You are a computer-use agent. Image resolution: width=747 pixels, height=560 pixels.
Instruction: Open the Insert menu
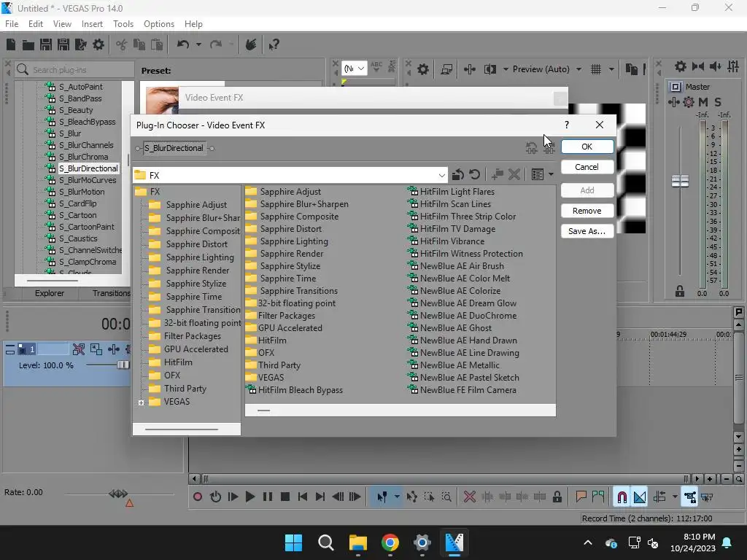(92, 24)
